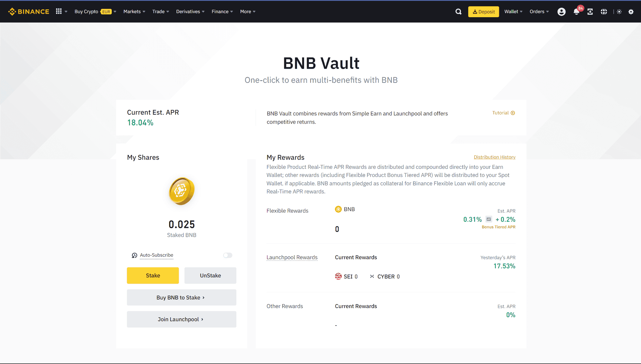Change language via the globe icon
641x364 pixels.
604,11
